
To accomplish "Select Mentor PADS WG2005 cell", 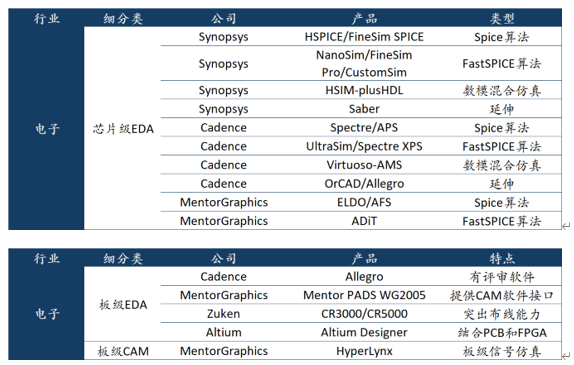I will point(364,295).
